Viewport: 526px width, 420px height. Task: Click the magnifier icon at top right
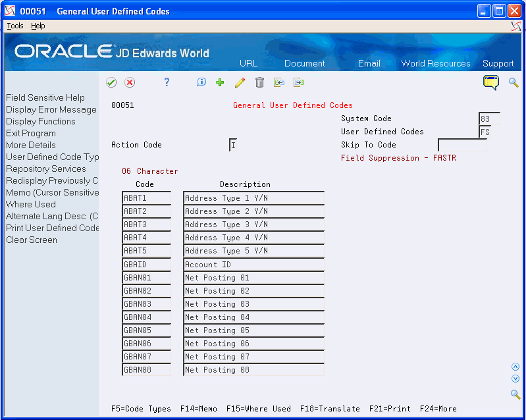(x=513, y=82)
